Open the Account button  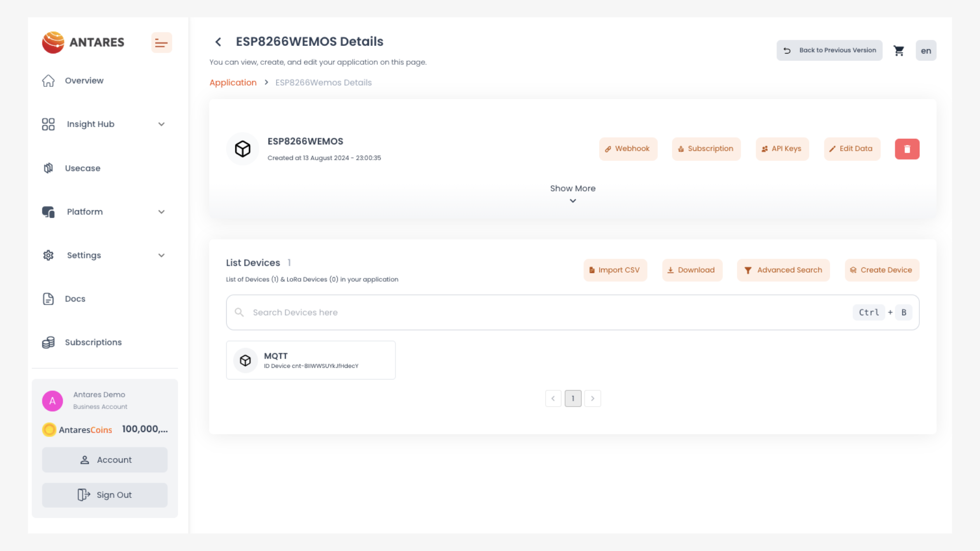(105, 460)
